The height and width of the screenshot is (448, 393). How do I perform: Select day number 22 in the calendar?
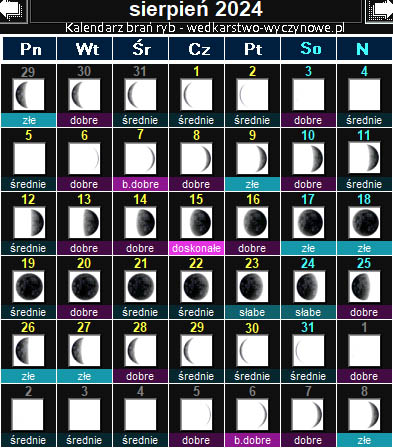point(196,263)
